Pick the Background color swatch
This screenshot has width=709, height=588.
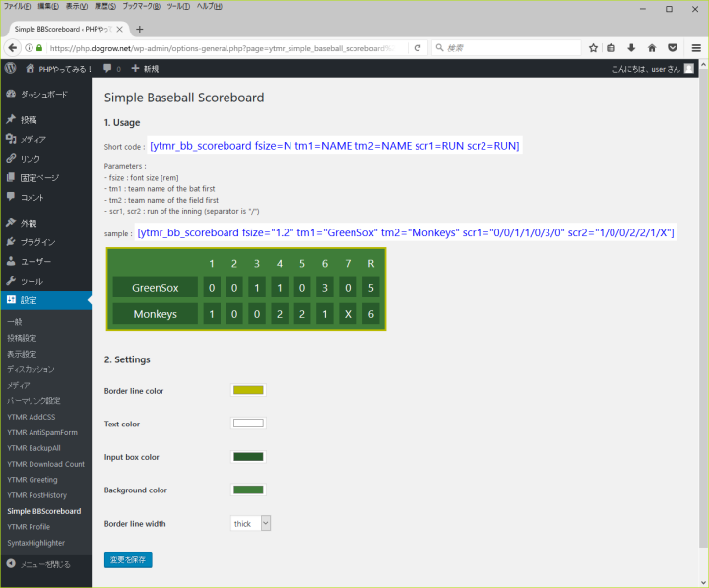pos(248,490)
